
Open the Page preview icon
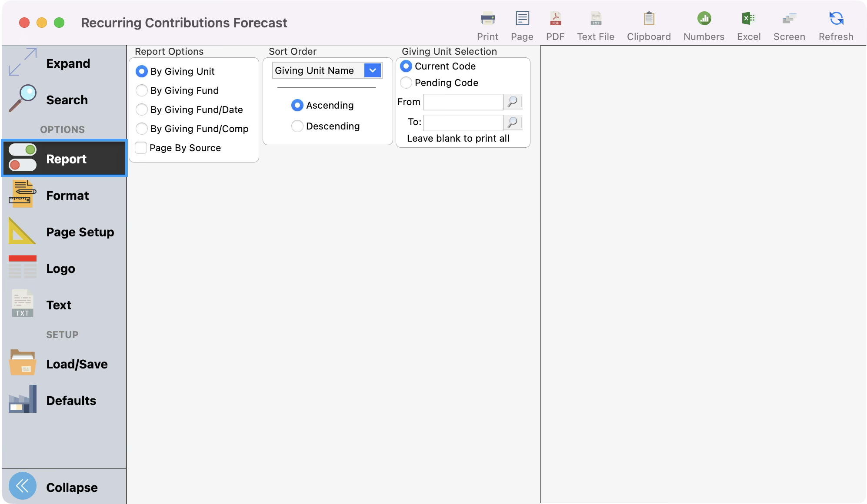522,19
